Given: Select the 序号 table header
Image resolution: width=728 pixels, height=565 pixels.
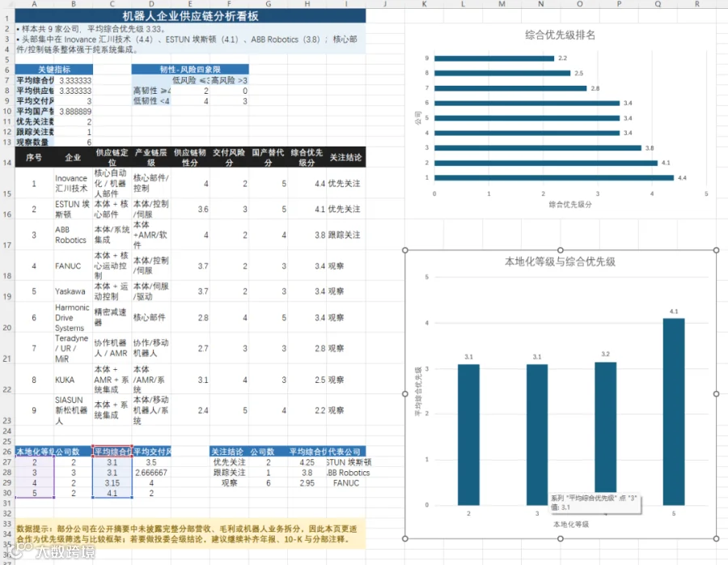Looking at the screenshot, I should (x=34, y=158).
